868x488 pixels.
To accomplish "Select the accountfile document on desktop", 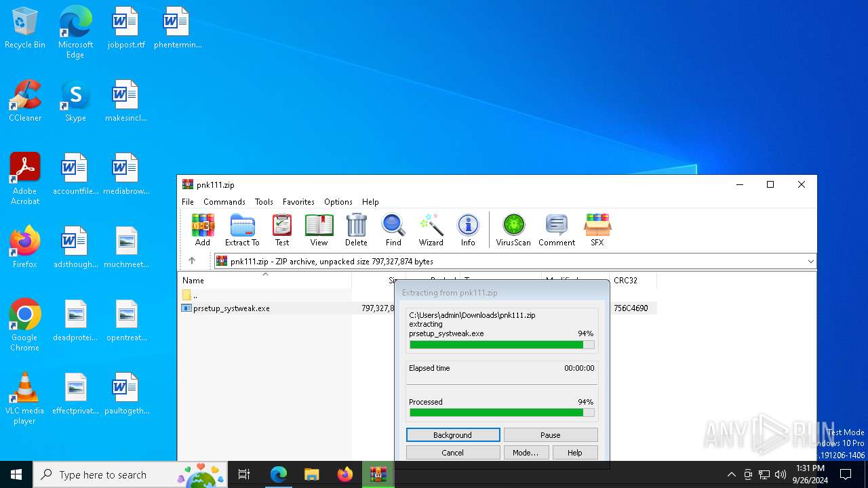I will 75,175.
